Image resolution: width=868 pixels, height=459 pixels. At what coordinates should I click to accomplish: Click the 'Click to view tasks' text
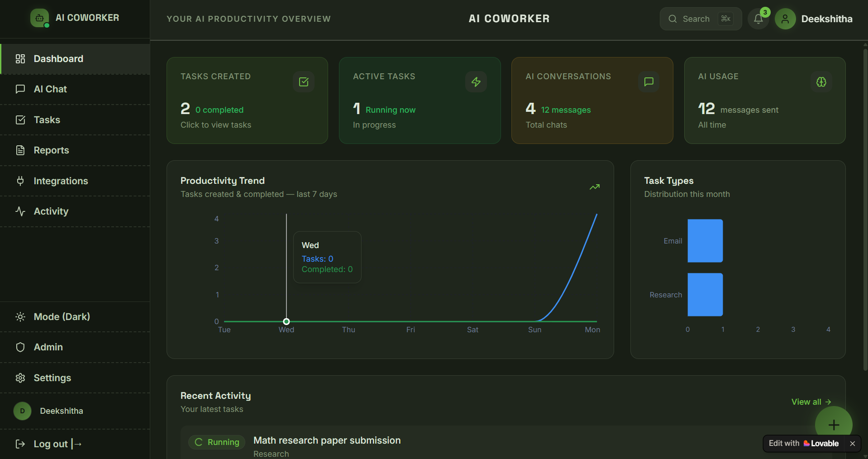pyautogui.click(x=216, y=125)
